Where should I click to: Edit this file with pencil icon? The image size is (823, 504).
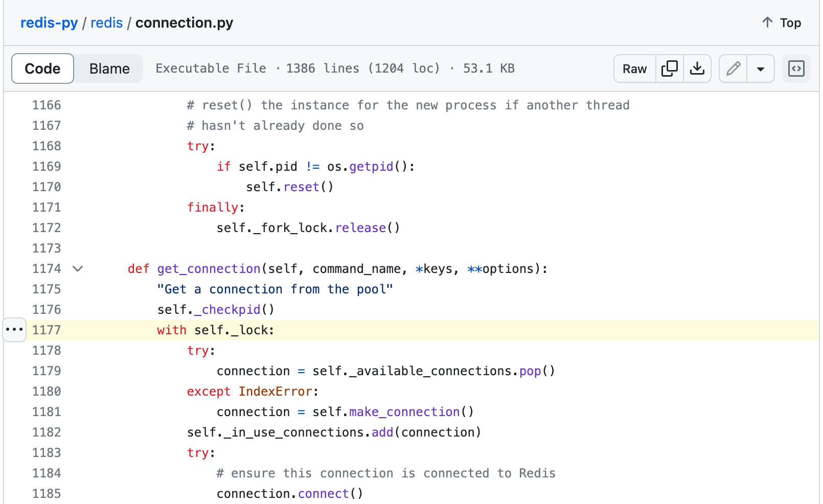point(733,68)
